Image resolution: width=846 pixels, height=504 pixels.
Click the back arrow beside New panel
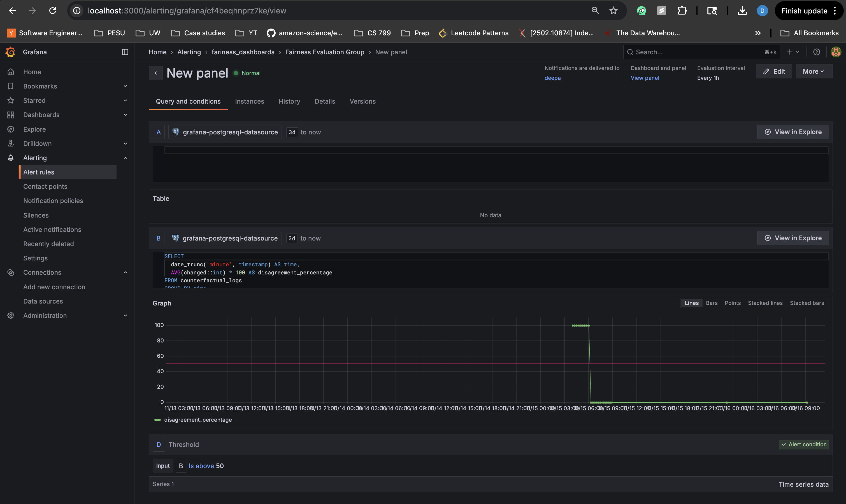pos(155,73)
